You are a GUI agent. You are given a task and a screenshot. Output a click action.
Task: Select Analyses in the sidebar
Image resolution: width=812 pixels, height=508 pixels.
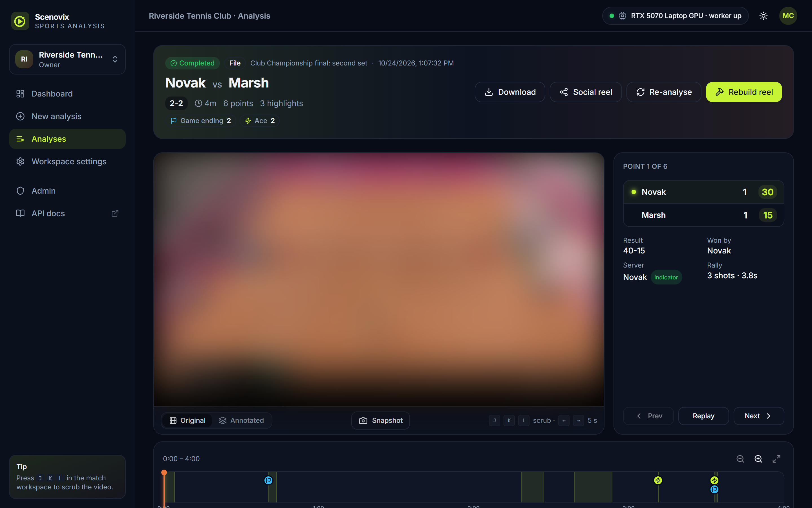(x=67, y=139)
